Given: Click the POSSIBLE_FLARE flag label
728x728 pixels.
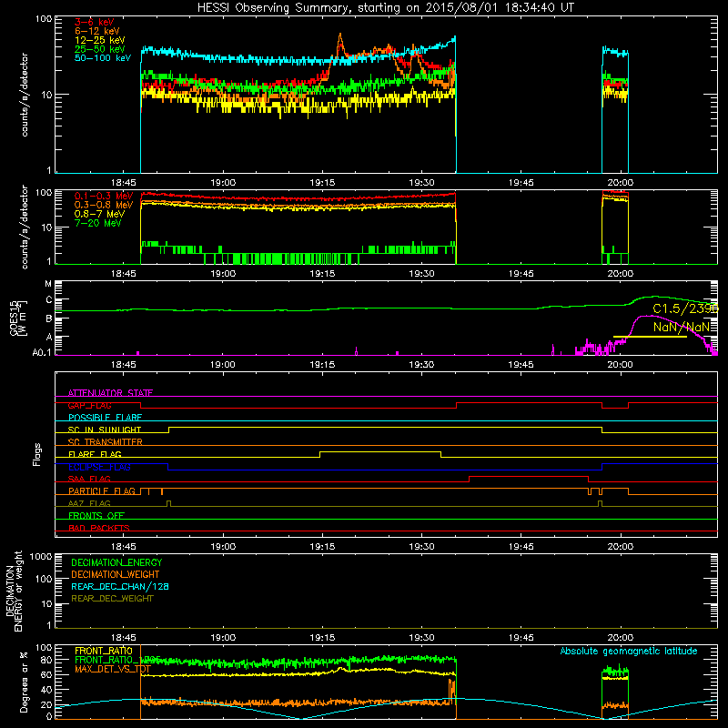Looking at the screenshot, I should pyautogui.click(x=105, y=418).
